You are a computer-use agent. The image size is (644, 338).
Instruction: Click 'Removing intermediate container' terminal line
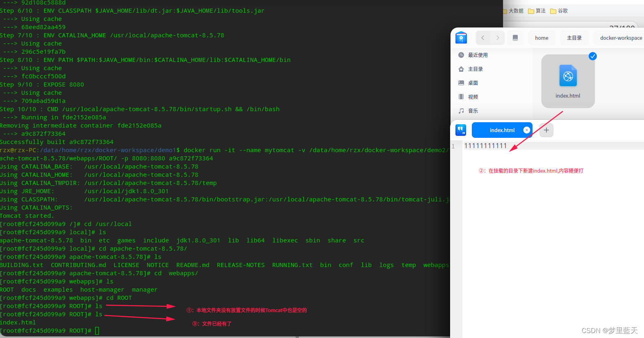click(x=81, y=126)
